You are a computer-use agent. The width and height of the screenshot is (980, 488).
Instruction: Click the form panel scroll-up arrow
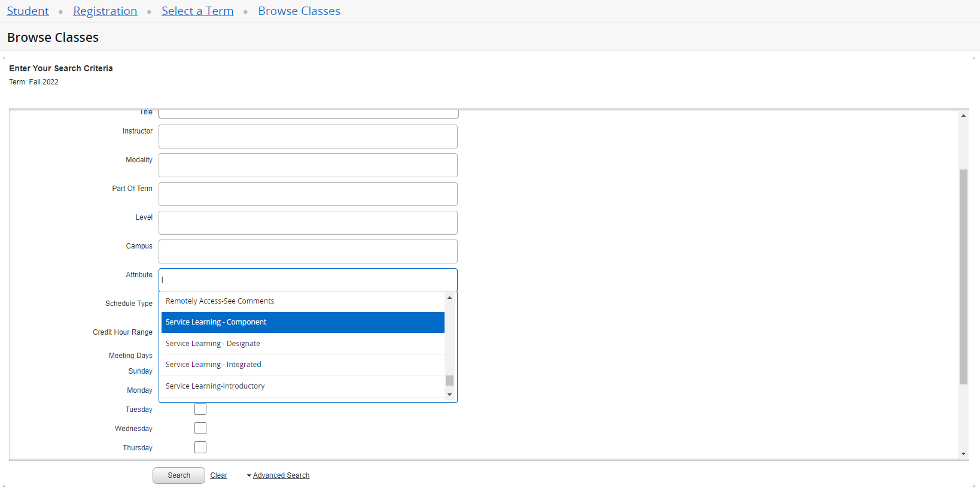[x=963, y=116]
